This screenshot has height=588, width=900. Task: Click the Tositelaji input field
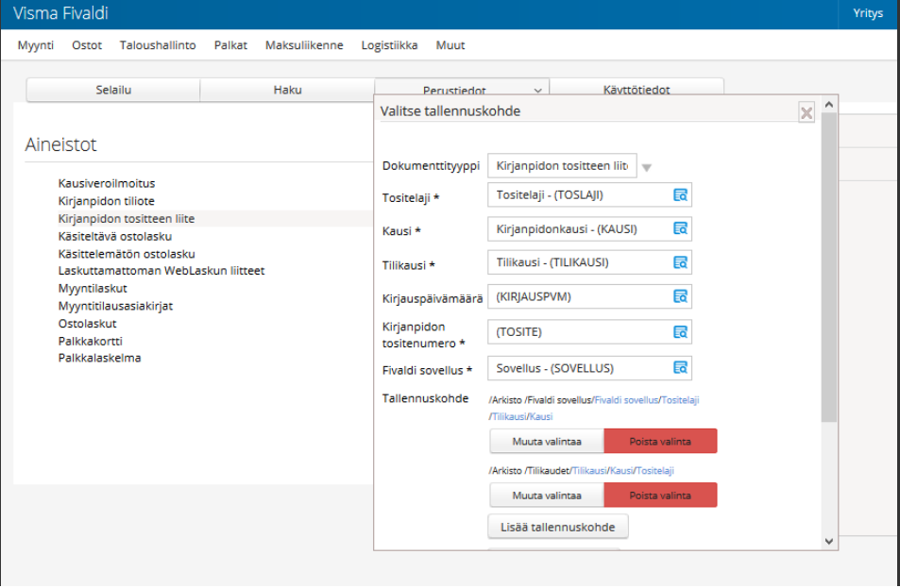[578, 194]
